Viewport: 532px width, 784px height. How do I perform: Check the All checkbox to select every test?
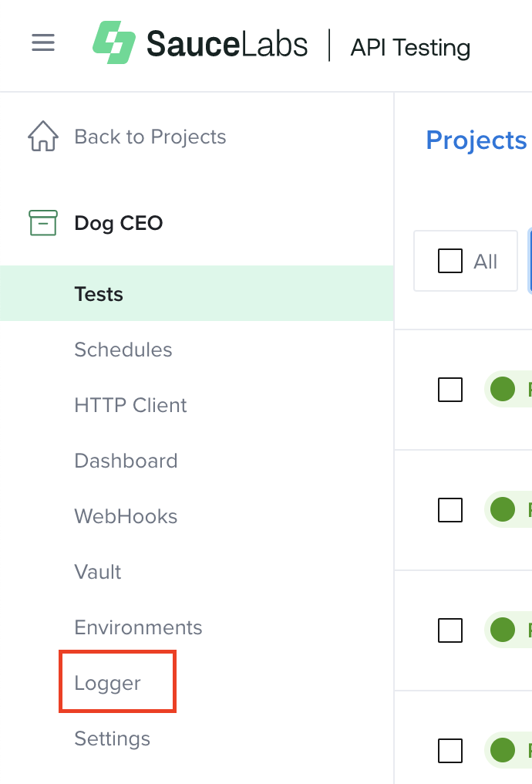(450, 261)
